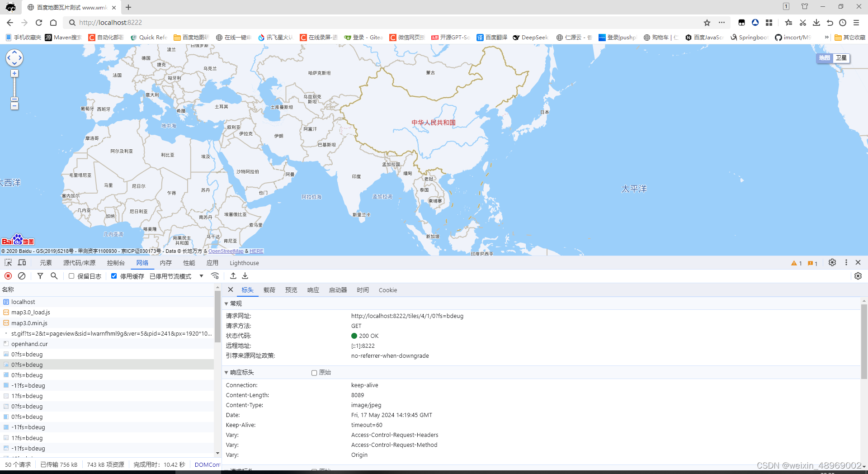Click the map zoom level slider handle
This screenshot has width=868, height=474.
(14, 99)
